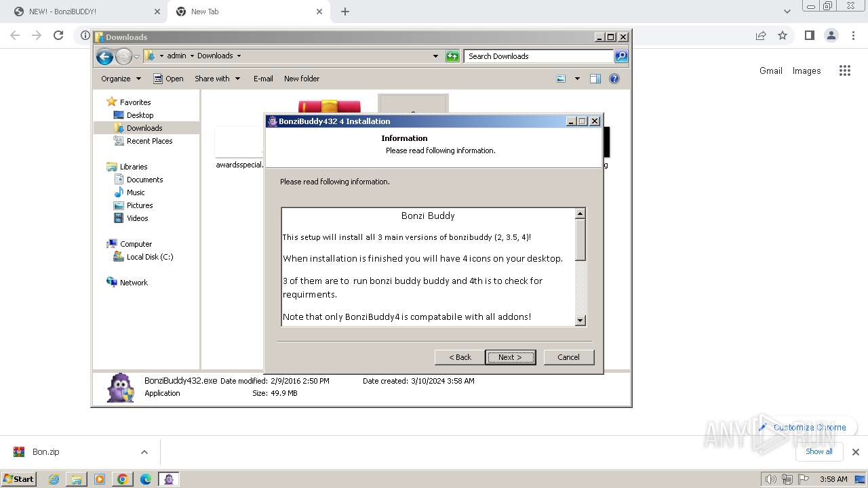This screenshot has height=488, width=868.
Task: Click the Chrome share page icon
Action: coord(761,35)
